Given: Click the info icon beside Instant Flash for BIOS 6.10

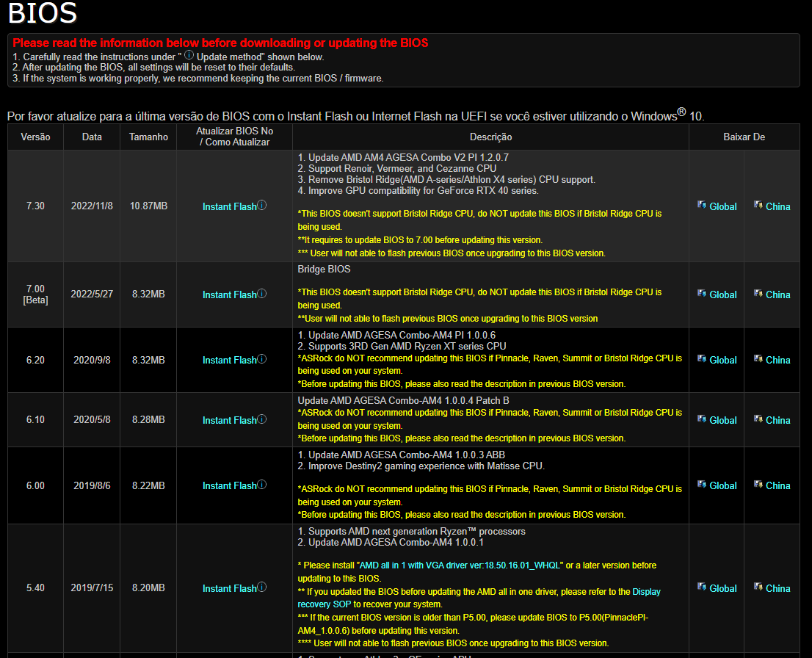Looking at the screenshot, I should [x=262, y=419].
